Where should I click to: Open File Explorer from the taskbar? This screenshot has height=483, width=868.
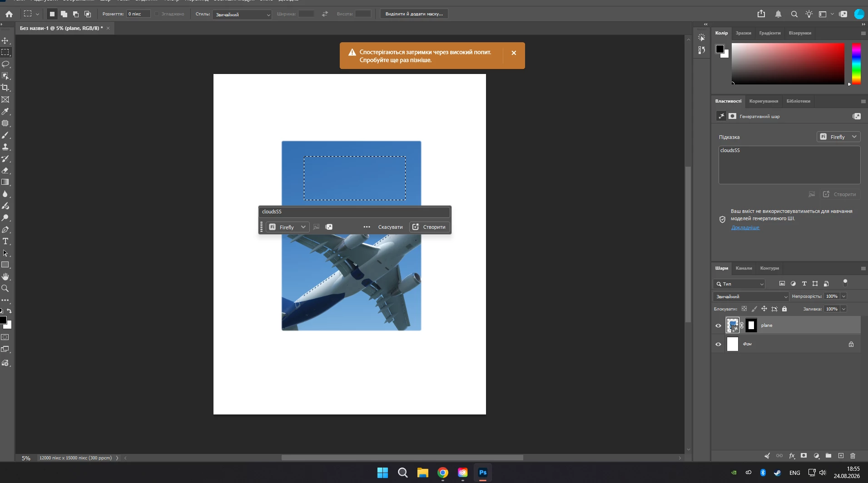click(423, 473)
